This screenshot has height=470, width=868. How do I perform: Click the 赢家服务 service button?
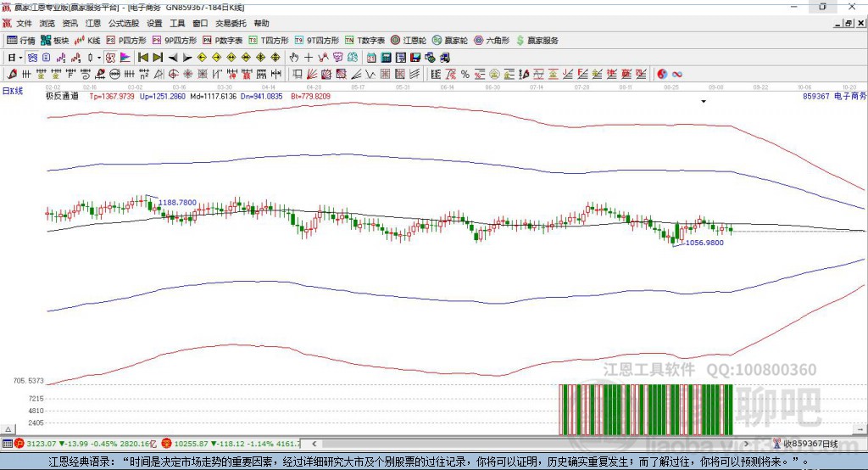pyautogui.click(x=537, y=40)
